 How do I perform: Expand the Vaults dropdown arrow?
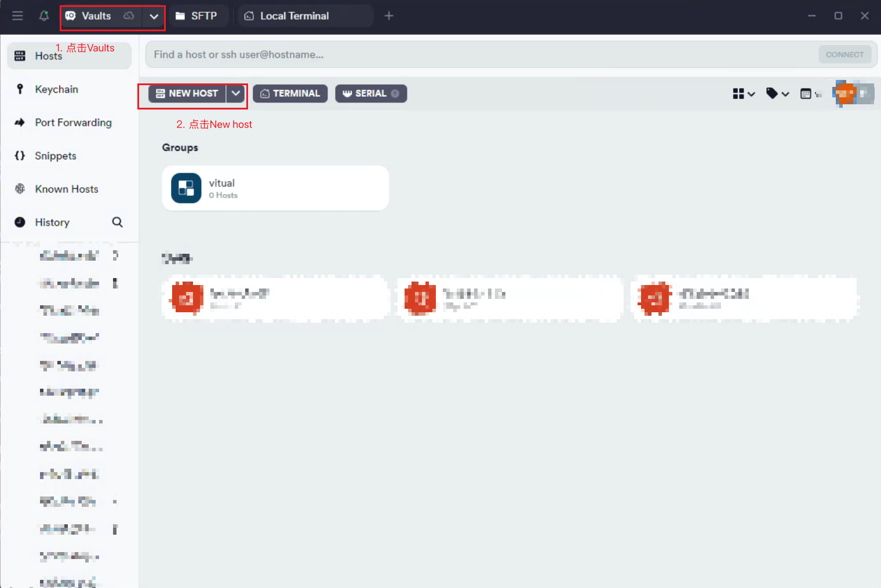(x=154, y=16)
